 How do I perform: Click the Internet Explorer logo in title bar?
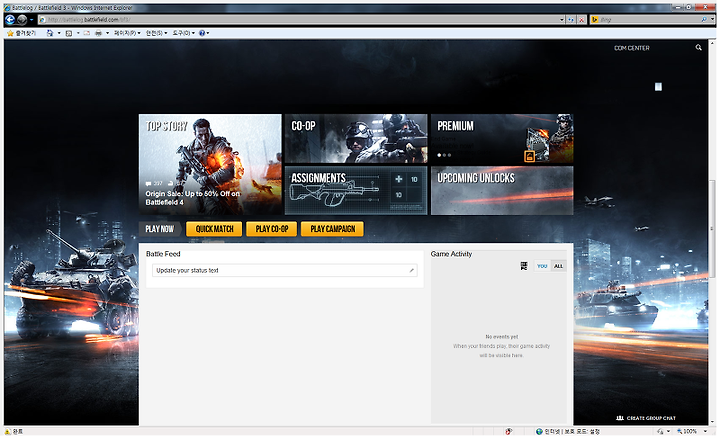tap(7, 8)
